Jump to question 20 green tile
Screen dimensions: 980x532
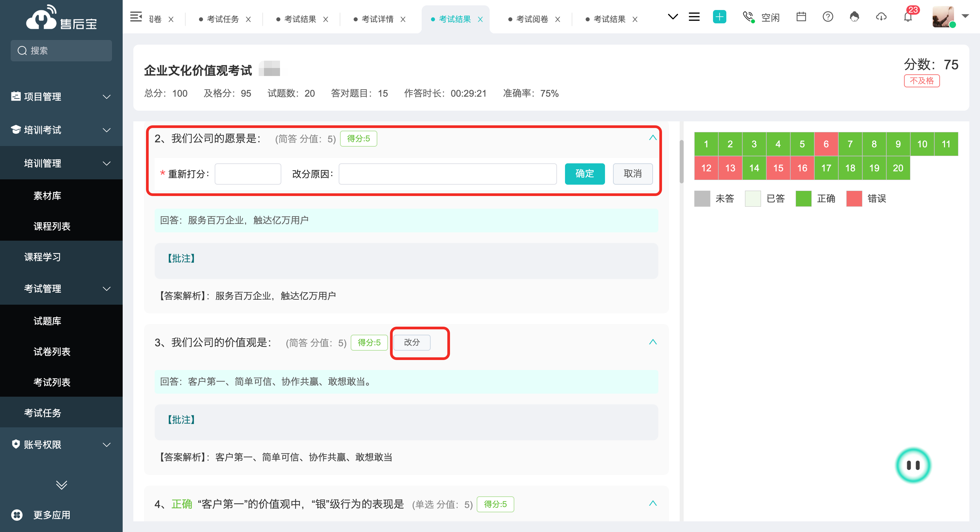click(898, 168)
